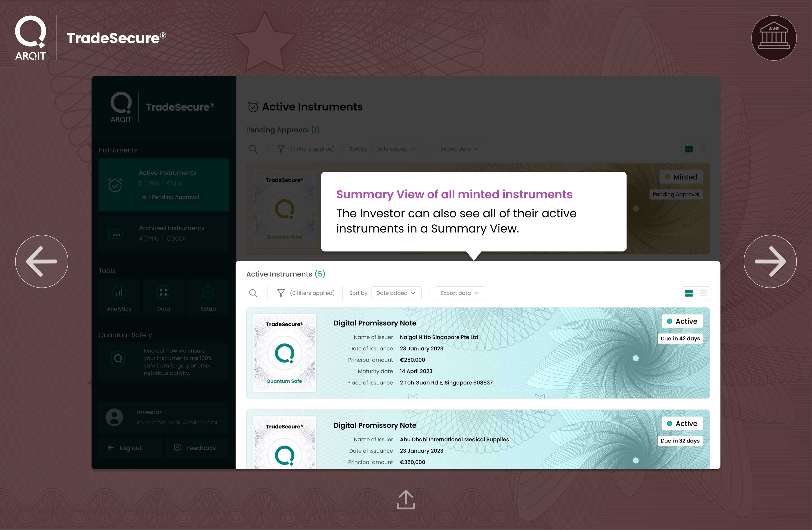The image size is (812, 530).
Task: Open Date added dropdown in Pending Approval section
Action: click(396, 149)
